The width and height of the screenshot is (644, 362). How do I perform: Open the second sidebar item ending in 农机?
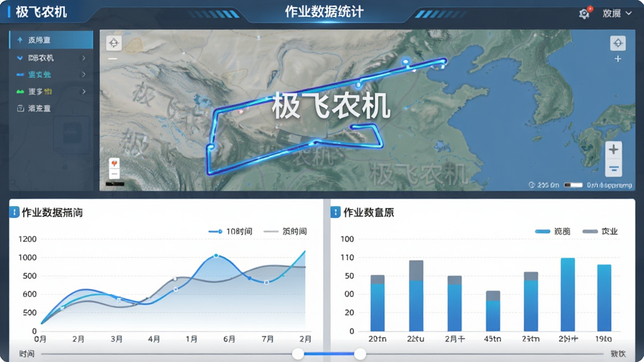(52, 58)
